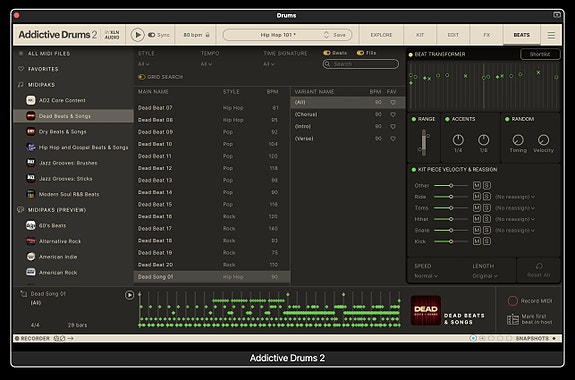Select Hip Hop and Gospel Beats & Songs icon
The width and height of the screenshot is (575, 380).
(31, 147)
